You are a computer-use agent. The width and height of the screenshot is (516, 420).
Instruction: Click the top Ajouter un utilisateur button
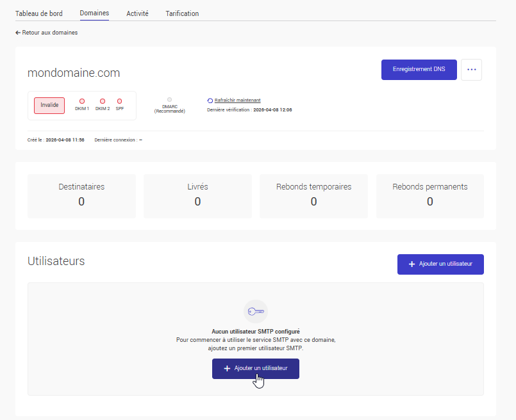coord(440,264)
